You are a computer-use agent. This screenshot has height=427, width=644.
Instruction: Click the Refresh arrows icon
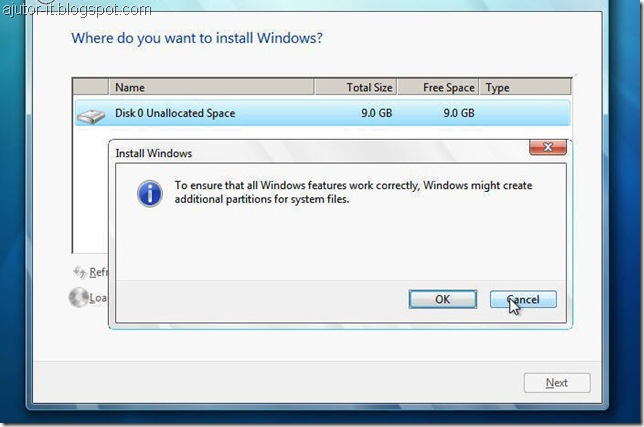pyautogui.click(x=79, y=272)
